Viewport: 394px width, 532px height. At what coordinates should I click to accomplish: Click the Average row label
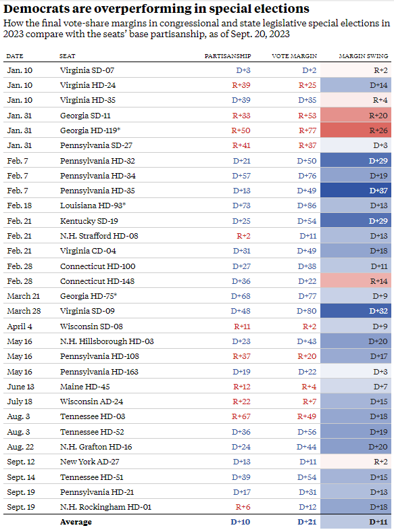click(76, 522)
